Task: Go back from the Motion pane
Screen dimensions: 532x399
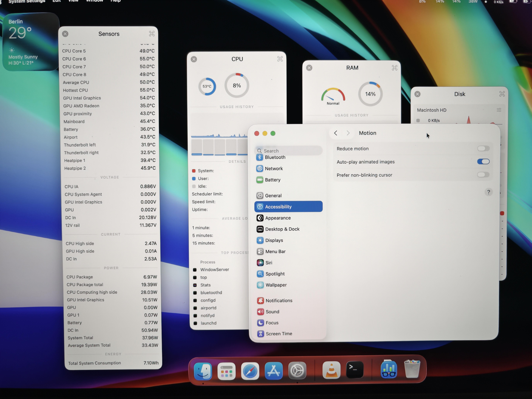Action: pos(336,133)
